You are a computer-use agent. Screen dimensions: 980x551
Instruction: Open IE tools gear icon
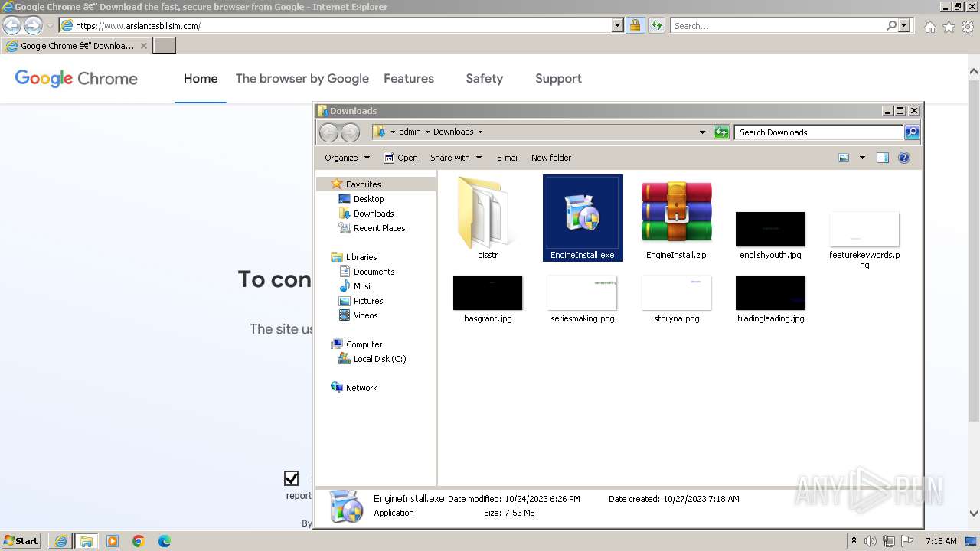(968, 27)
